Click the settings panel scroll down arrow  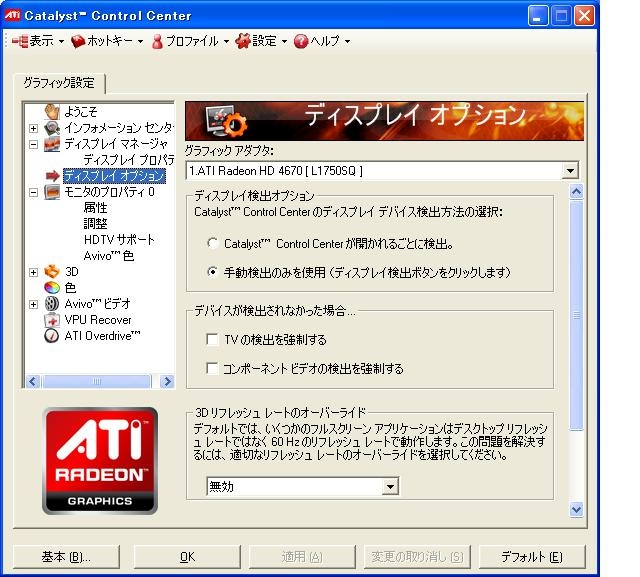click(x=576, y=509)
